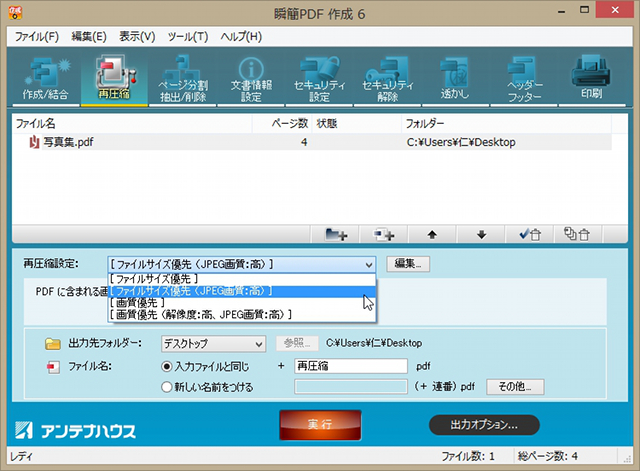Viewport: 640px width, 471px height.
Task: Open the セキュリティ解除 tool
Action: click(387, 78)
